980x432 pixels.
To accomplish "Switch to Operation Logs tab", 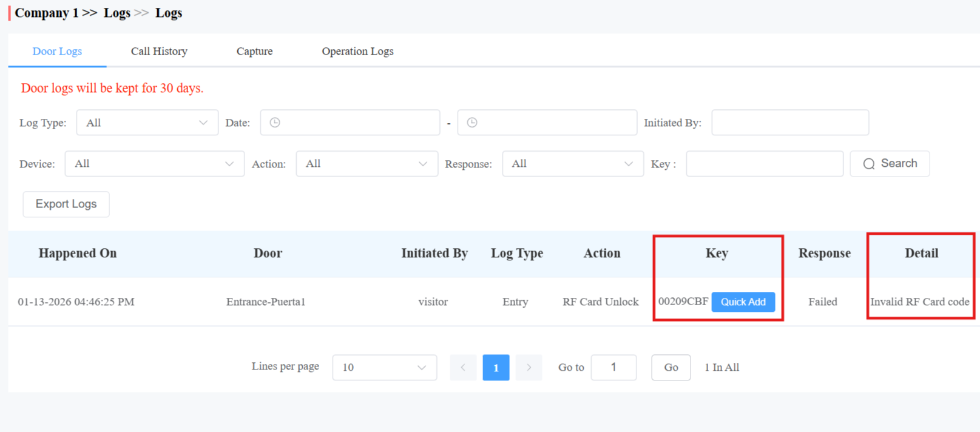I will pos(357,52).
